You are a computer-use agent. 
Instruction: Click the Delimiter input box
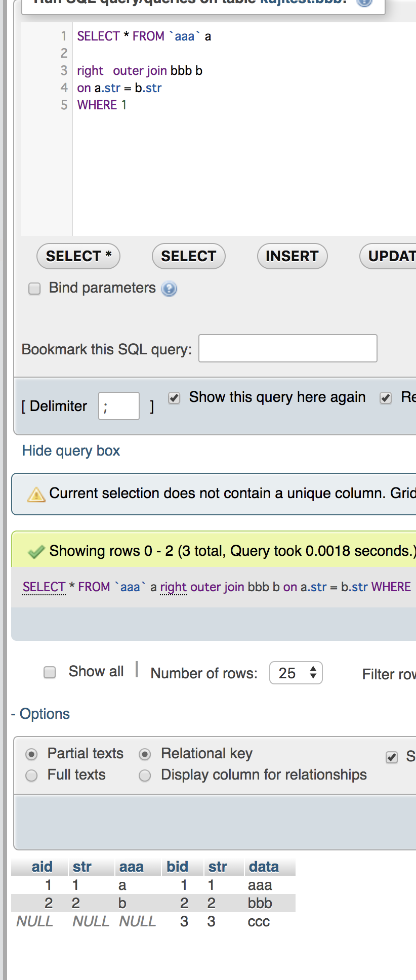click(118, 406)
